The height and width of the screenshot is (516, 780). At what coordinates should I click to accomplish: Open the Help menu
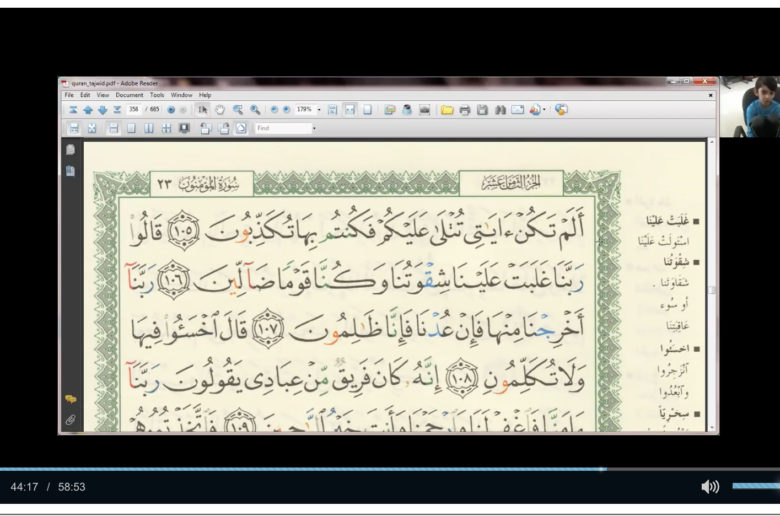pyautogui.click(x=205, y=95)
